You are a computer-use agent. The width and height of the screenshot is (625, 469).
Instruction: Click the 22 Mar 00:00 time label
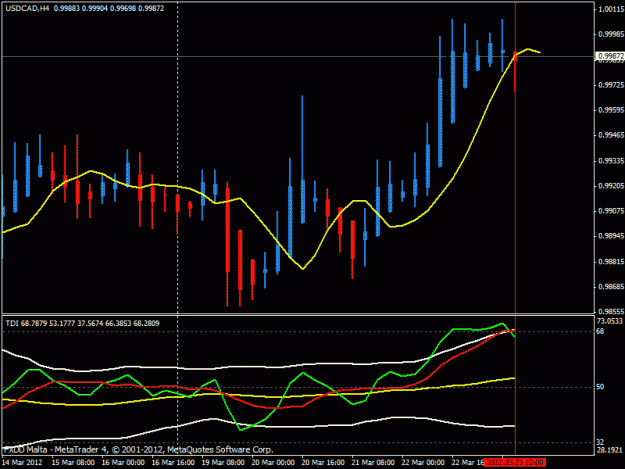(x=423, y=463)
